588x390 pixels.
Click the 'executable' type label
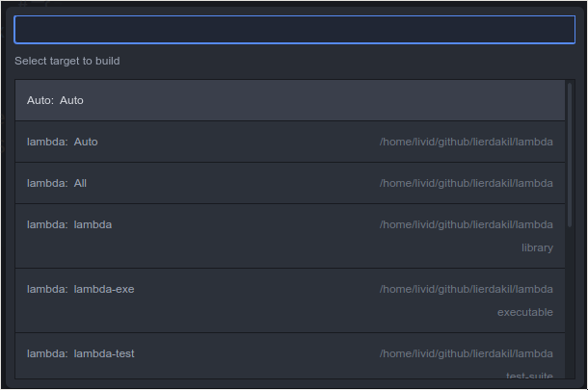525,312
